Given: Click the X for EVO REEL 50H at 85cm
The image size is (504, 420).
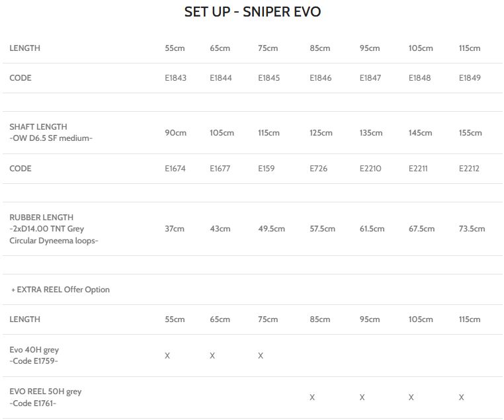Looking at the screenshot, I should [x=312, y=398].
